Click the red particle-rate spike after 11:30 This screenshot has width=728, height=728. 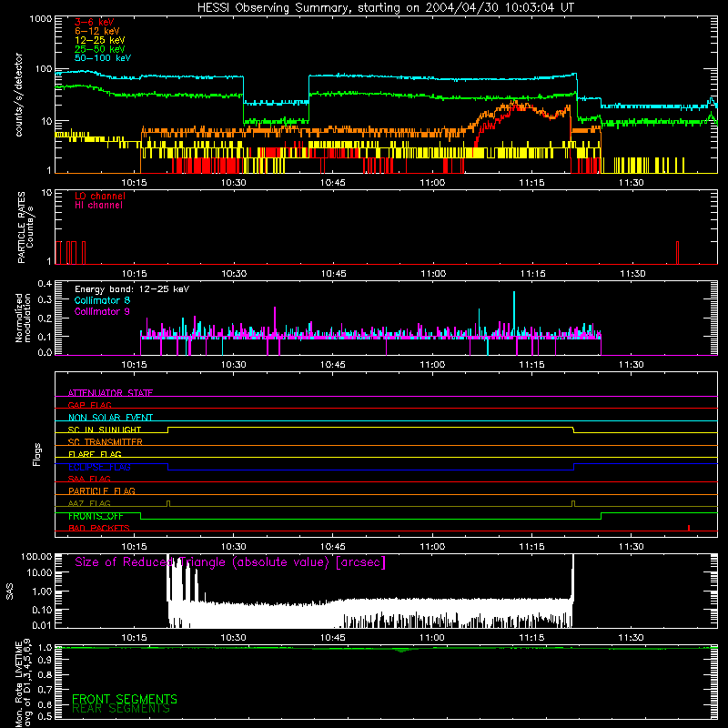coord(677,253)
